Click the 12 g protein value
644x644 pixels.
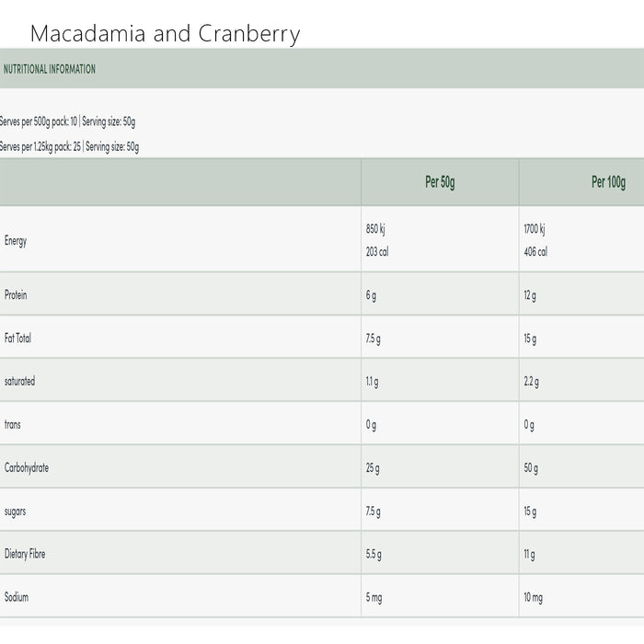point(530,295)
